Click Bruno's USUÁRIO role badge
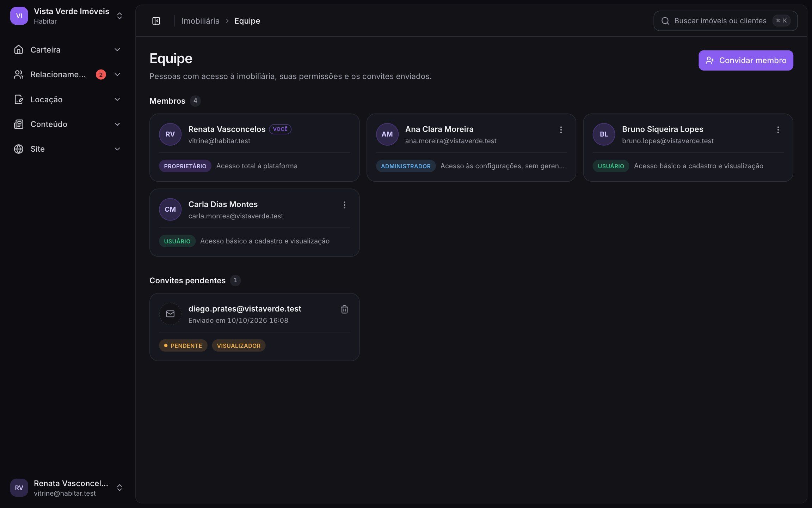This screenshot has height=508, width=812. tap(611, 166)
